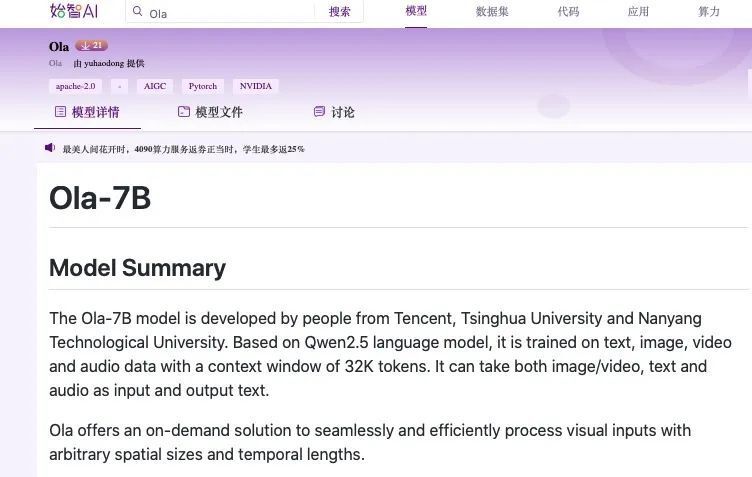Open the 数据集 navigation tab
This screenshot has height=477, width=752.
tap(492, 12)
